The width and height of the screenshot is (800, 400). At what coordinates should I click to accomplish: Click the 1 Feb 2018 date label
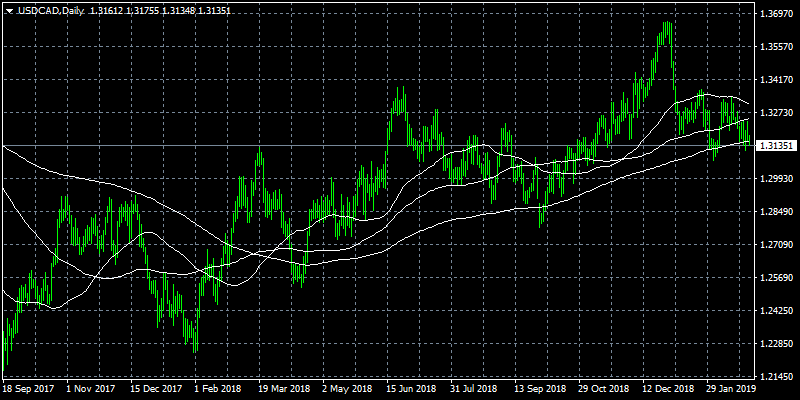pyautogui.click(x=218, y=388)
